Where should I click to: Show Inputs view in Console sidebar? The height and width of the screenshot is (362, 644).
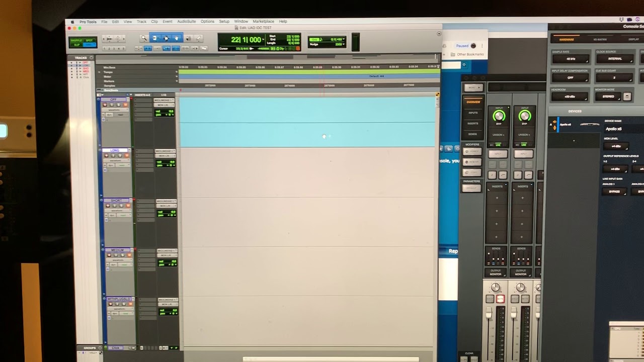(473, 113)
